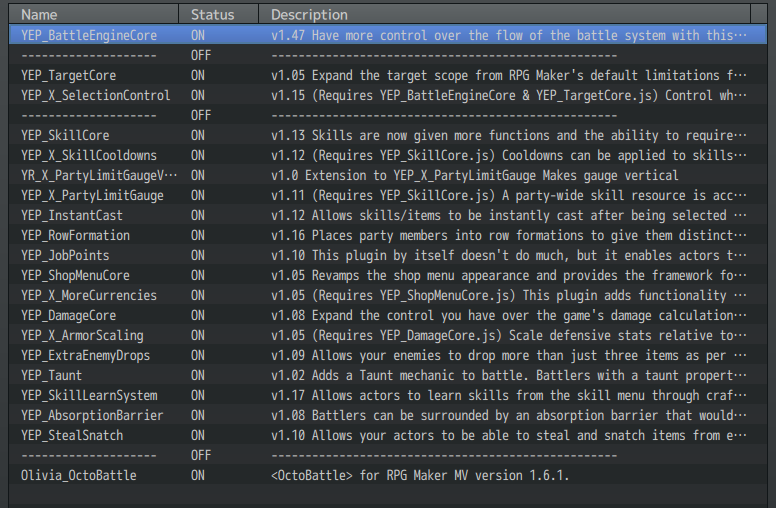Click the party-wide skill resource description
The height and width of the screenshot is (508, 776).
pos(509,195)
